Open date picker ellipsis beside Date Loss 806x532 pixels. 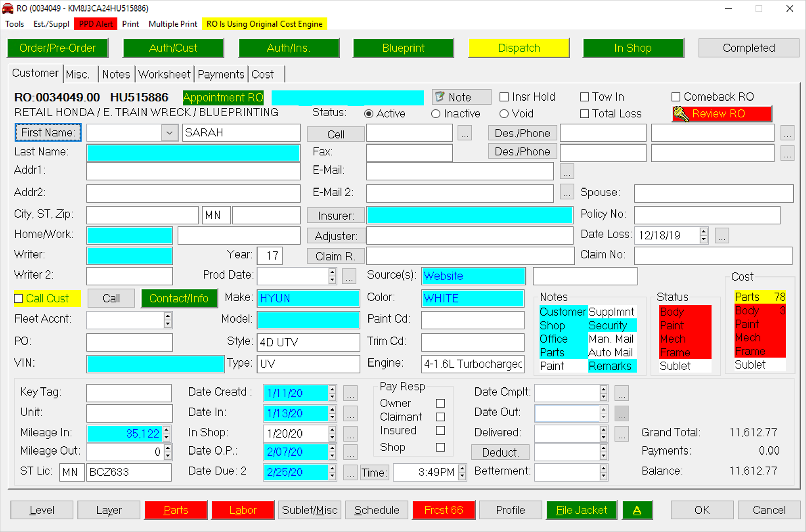pyautogui.click(x=721, y=236)
